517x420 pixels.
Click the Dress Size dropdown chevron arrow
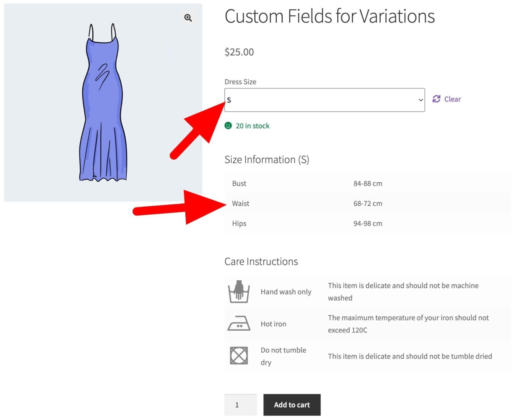(x=420, y=99)
